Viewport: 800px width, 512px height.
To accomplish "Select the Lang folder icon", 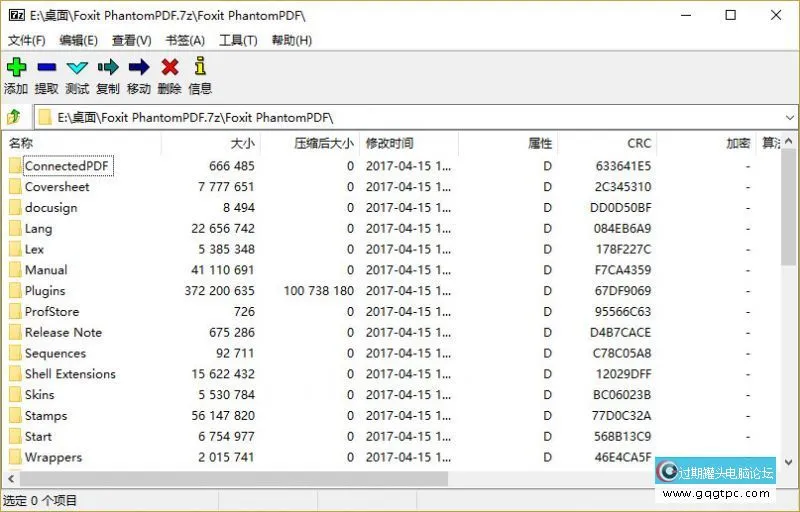I will (x=15, y=228).
